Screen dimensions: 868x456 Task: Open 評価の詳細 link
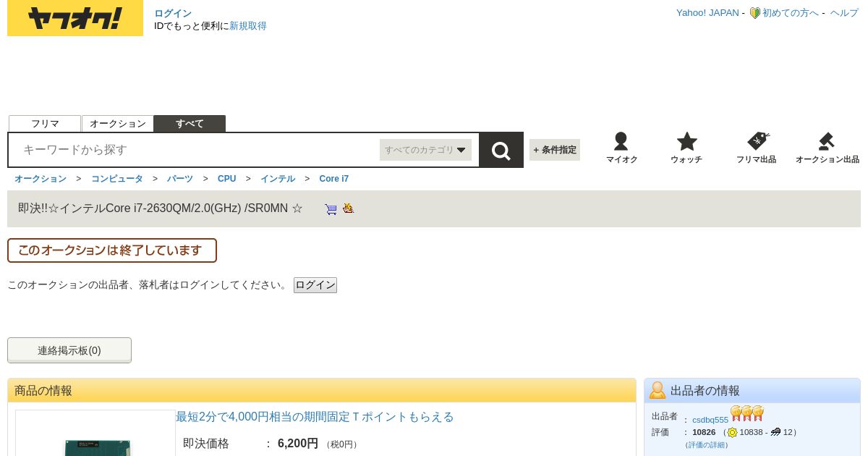click(x=707, y=444)
